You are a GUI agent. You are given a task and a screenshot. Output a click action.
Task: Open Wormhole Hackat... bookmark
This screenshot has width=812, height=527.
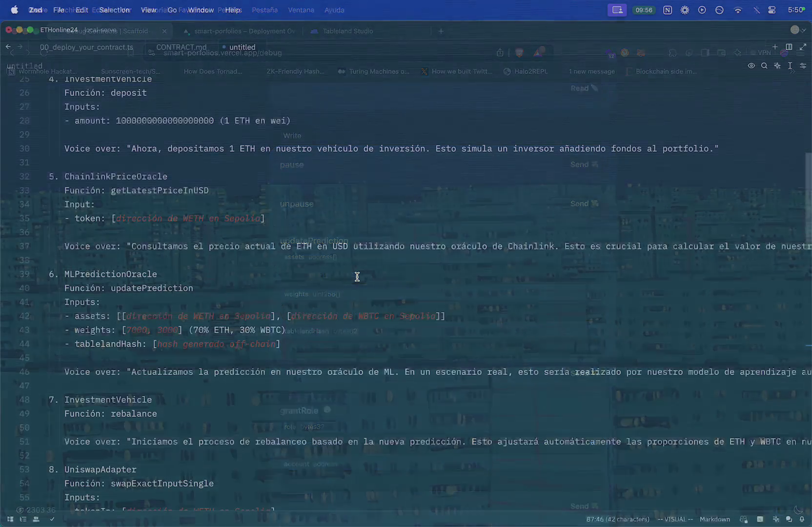click(43, 72)
